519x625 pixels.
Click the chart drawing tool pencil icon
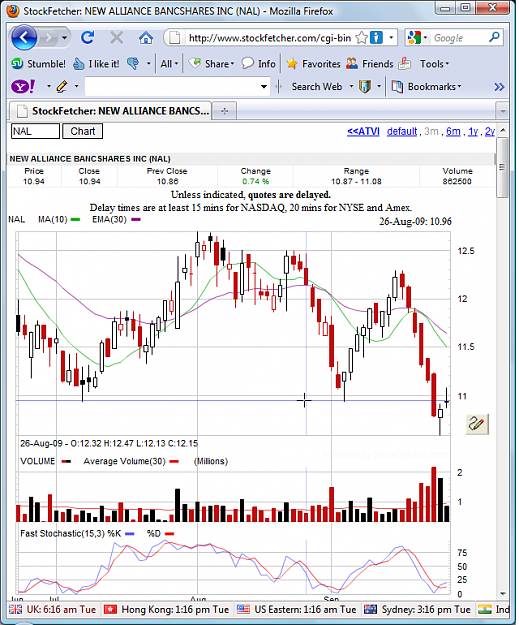coord(477,424)
